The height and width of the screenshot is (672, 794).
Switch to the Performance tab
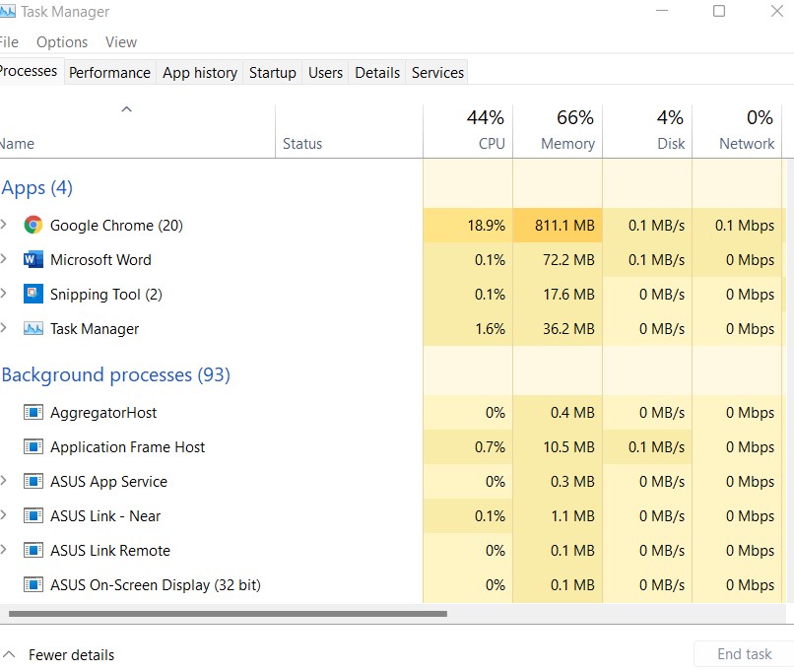coord(109,73)
